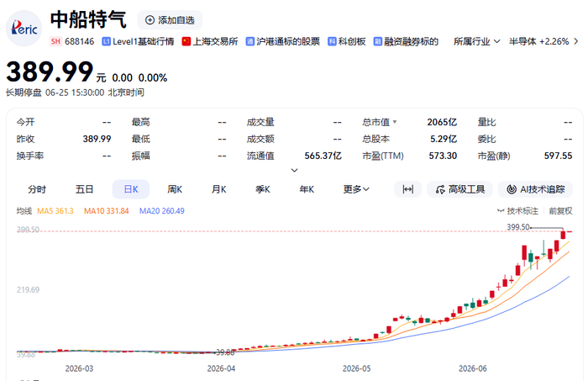This screenshot has height=381, width=588.
Task: Click the 399.50 high price marker
Action: pos(518,227)
